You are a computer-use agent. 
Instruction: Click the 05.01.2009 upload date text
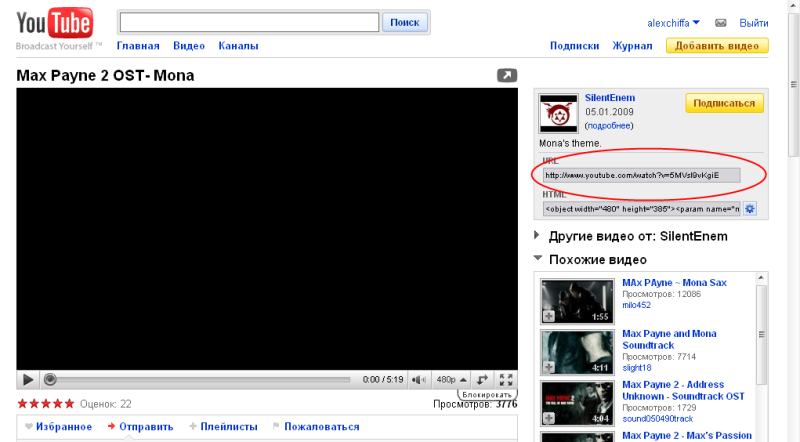(609, 112)
